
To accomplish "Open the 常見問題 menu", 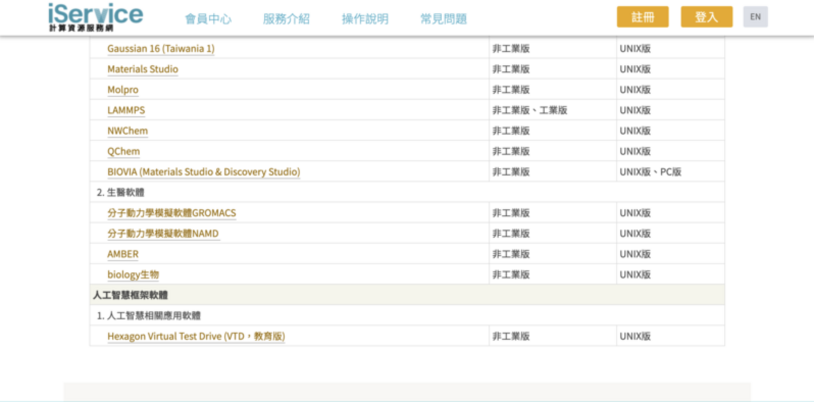I will (x=443, y=19).
